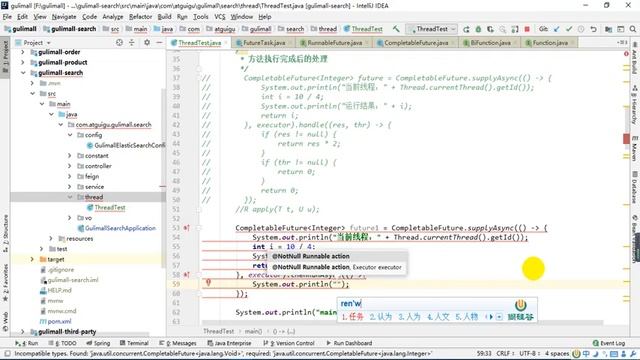Open the Event Log
The image size is (640, 360).
click(609, 343)
